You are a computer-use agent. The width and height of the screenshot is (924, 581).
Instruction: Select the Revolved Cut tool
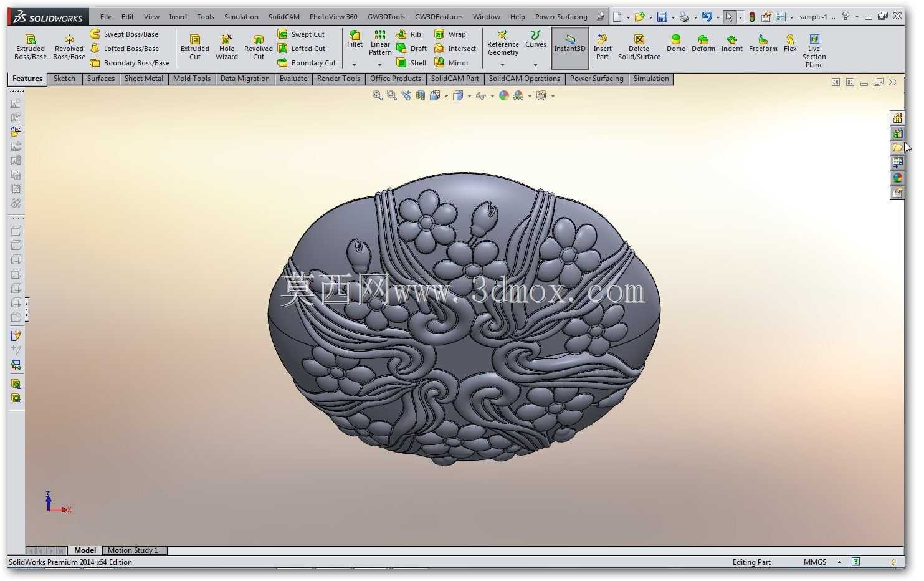259,47
